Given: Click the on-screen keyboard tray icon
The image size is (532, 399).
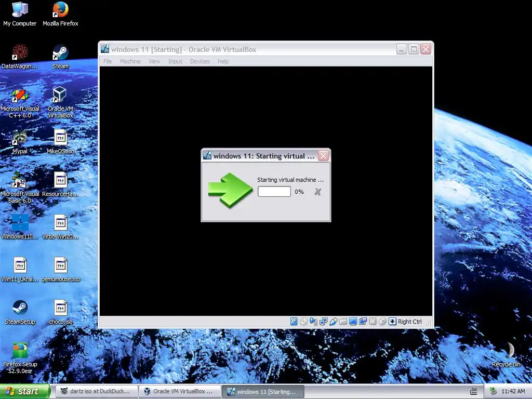Looking at the screenshot, I should 474,392.
